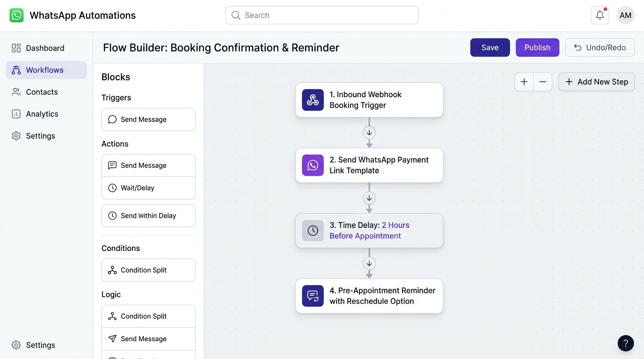Click the paper plane icon under Logic

coord(112,339)
